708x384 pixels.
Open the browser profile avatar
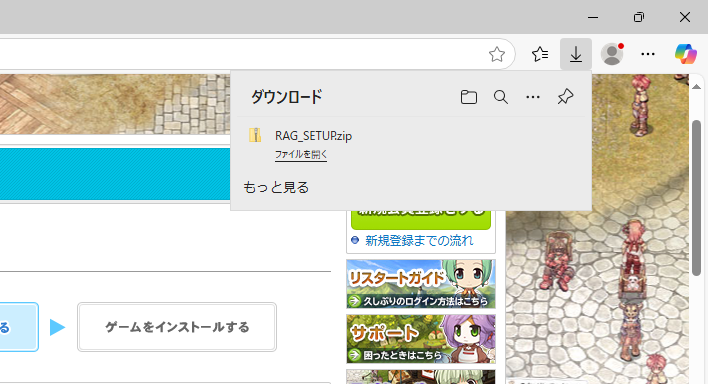(612, 54)
